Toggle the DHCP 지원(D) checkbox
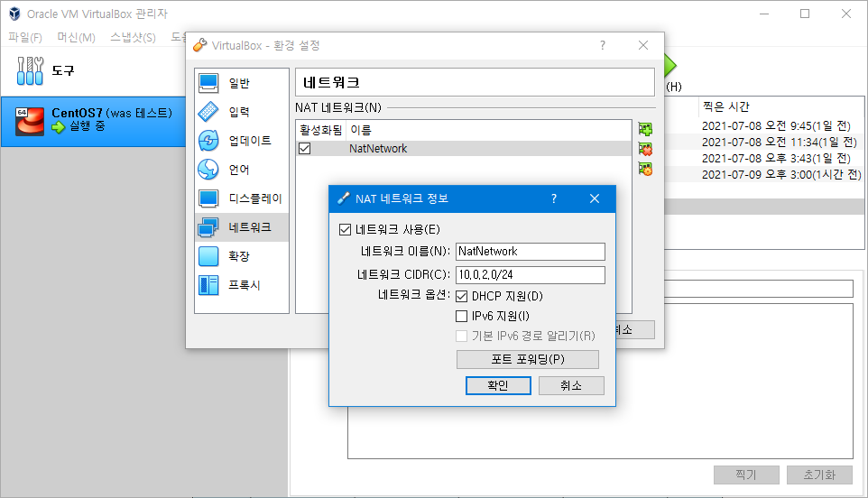This screenshot has height=498, width=868. [462, 297]
